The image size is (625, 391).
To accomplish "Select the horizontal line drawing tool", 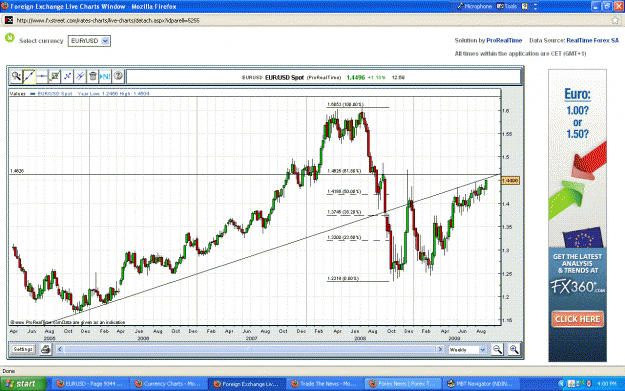I will (x=42, y=76).
